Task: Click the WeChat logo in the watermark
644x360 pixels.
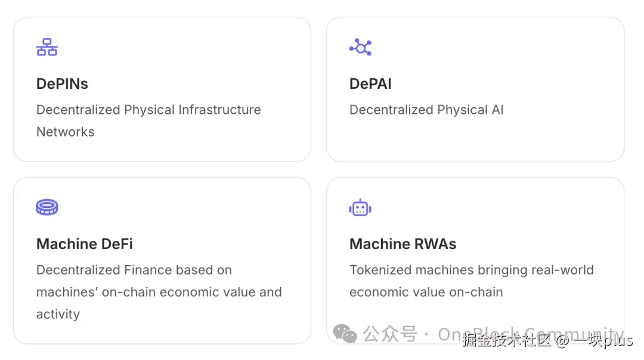Action: [345, 334]
